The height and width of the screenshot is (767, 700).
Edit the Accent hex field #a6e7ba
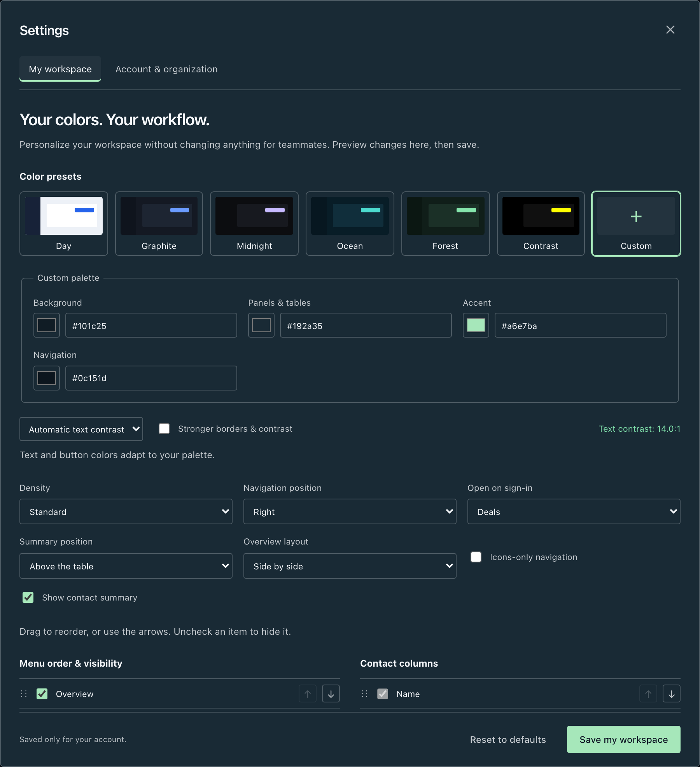click(x=581, y=325)
